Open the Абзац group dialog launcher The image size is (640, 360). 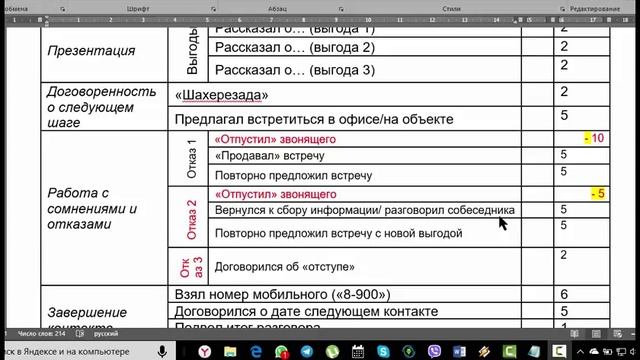(341, 9)
